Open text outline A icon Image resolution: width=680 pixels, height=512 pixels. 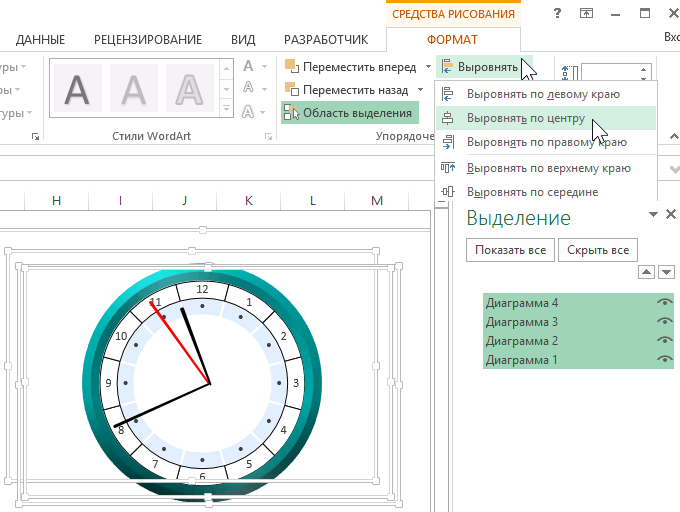click(248, 89)
